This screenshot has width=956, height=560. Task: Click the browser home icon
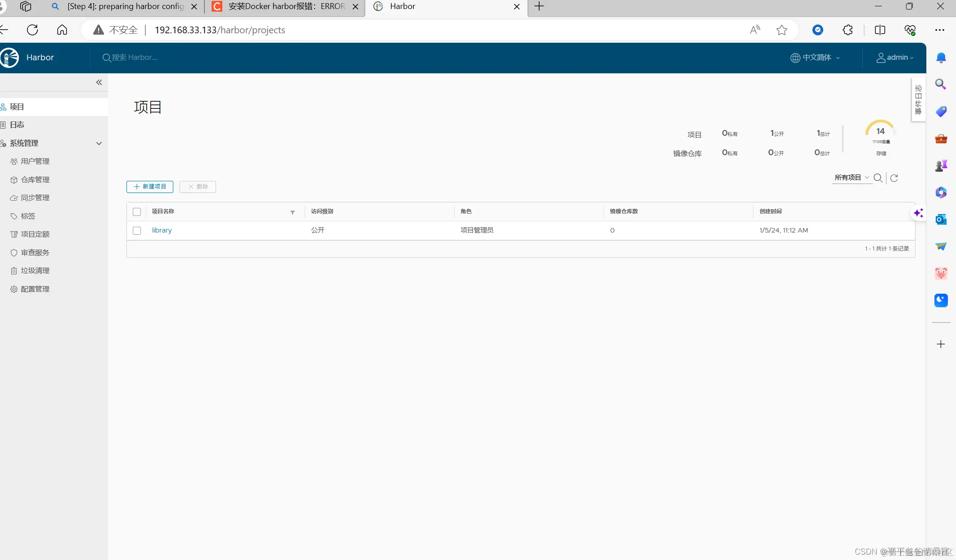pyautogui.click(x=62, y=30)
